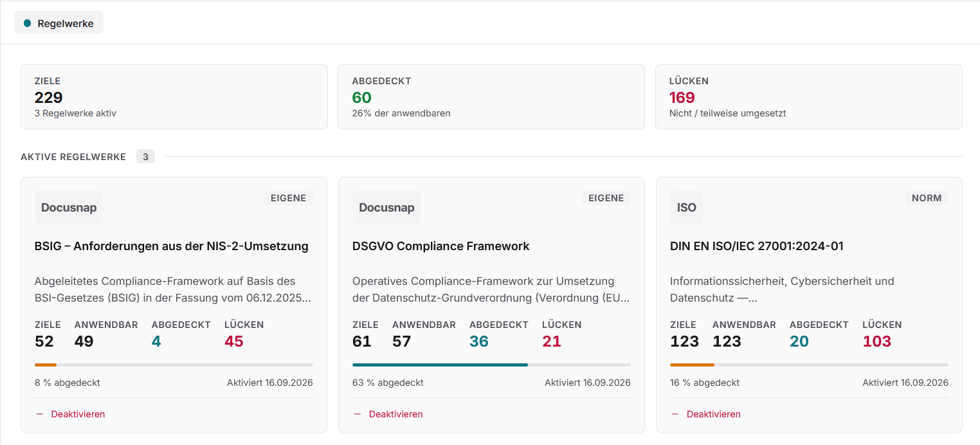Click the 'Nicht / teilweise umgesetzt' subtitle
This screenshot has height=445, width=980.
(x=728, y=113)
